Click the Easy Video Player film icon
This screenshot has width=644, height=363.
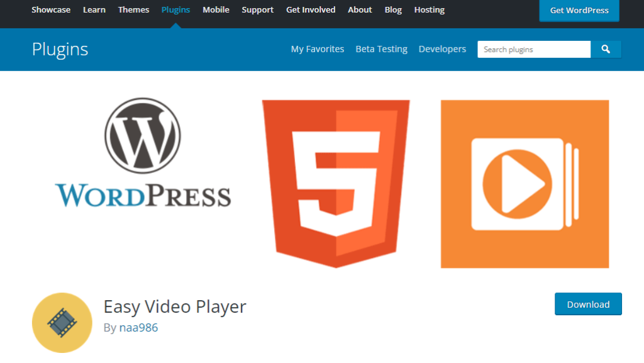(62, 323)
